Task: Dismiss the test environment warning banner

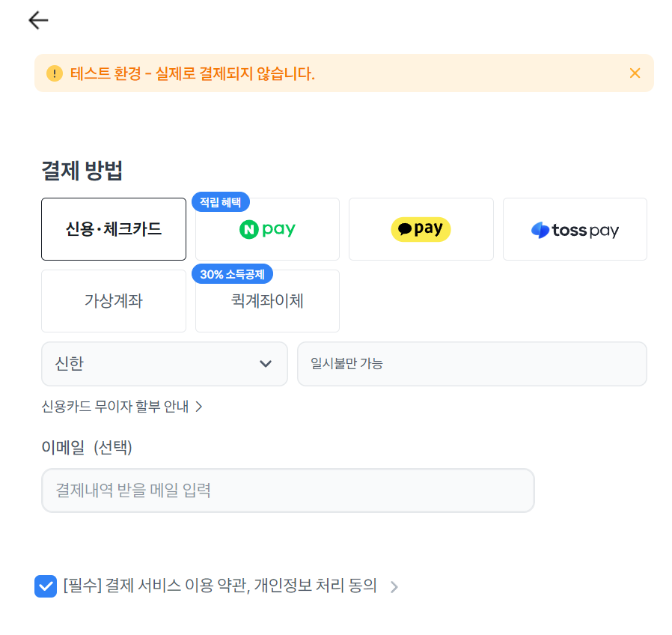Action: (x=635, y=73)
